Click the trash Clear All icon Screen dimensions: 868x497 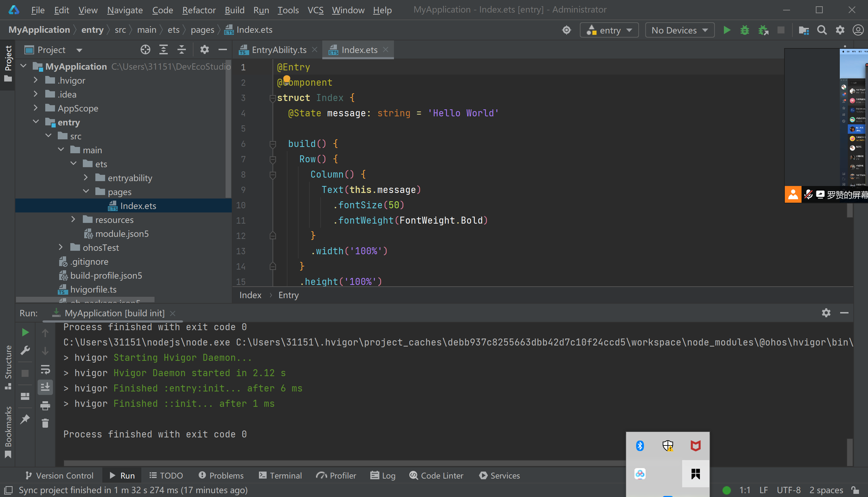point(45,423)
